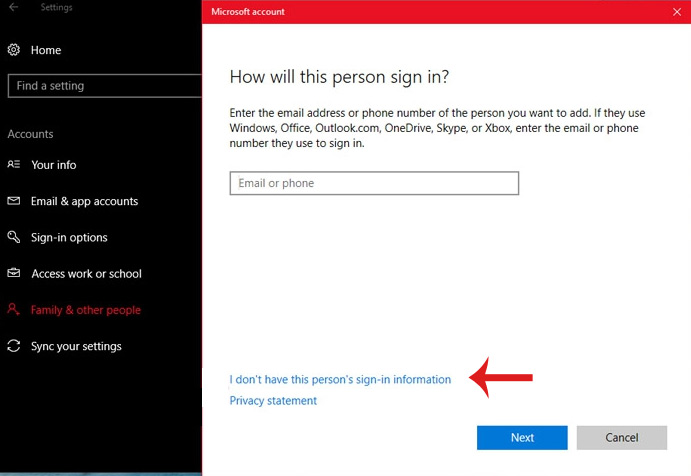Viewport: 691px width, 476px height.
Task: Click I don't have this person's sign-in information
Action: (x=340, y=379)
